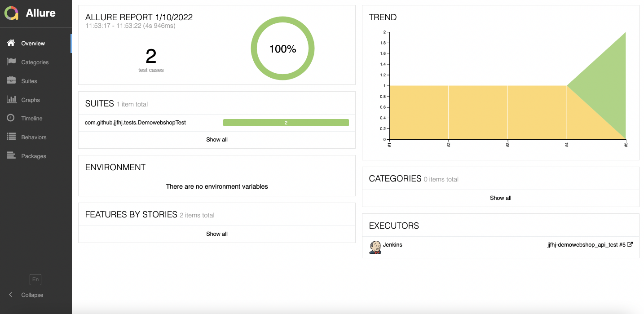The width and height of the screenshot is (644, 314).
Task: Open the Packages view
Action: (36, 156)
